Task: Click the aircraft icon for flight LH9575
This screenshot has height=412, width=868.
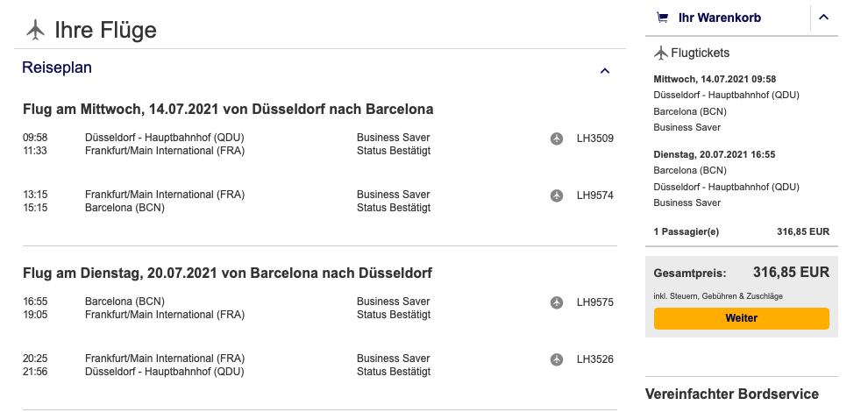Action: [x=556, y=302]
